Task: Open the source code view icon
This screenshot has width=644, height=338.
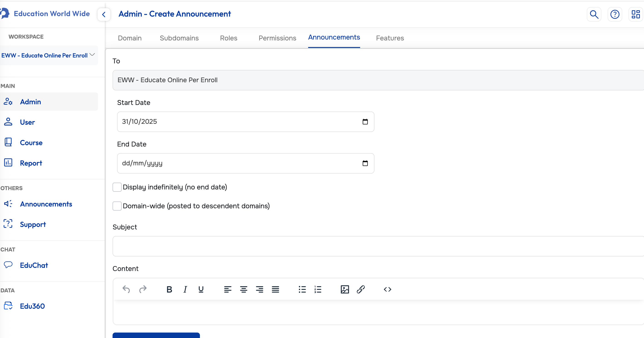Action: pos(387,289)
